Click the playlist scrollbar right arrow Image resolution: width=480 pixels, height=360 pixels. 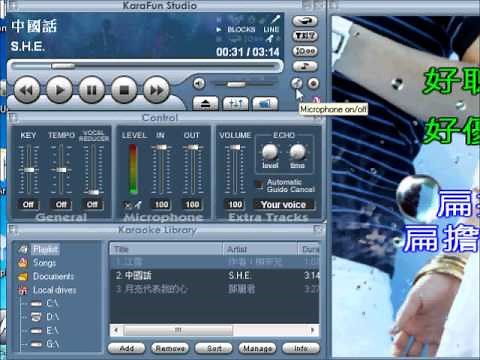coord(313,330)
